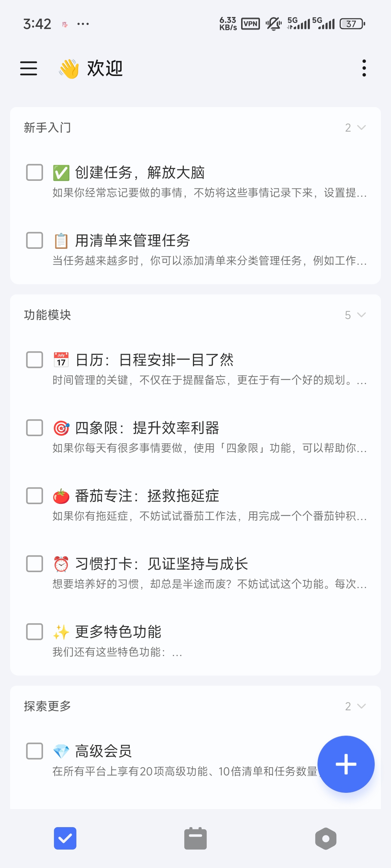
Task: Tick the 四象限：提升效率利器 checkbox
Action: (35, 428)
